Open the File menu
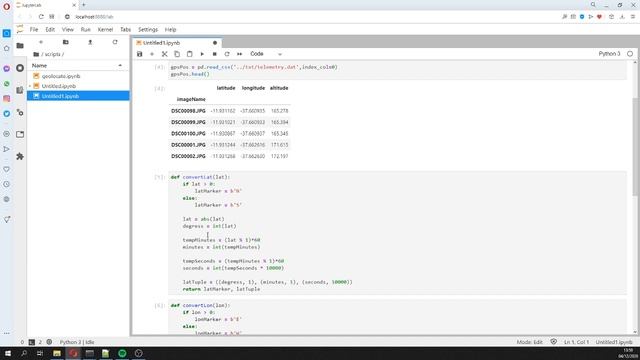 tap(34, 29)
